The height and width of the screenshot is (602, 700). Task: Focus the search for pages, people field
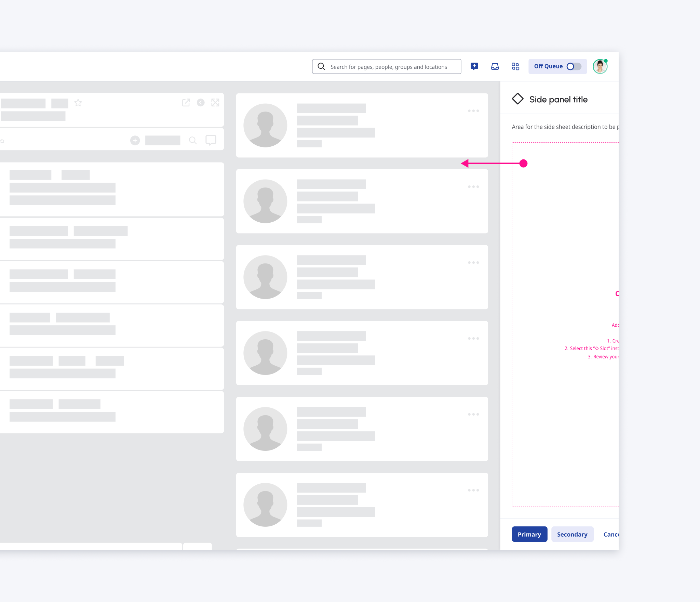387,66
